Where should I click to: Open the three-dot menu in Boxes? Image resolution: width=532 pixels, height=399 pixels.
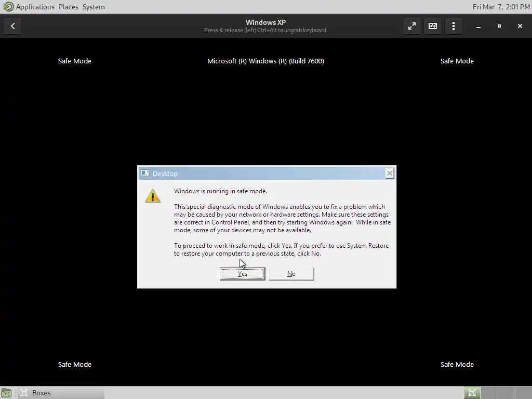[x=453, y=26]
